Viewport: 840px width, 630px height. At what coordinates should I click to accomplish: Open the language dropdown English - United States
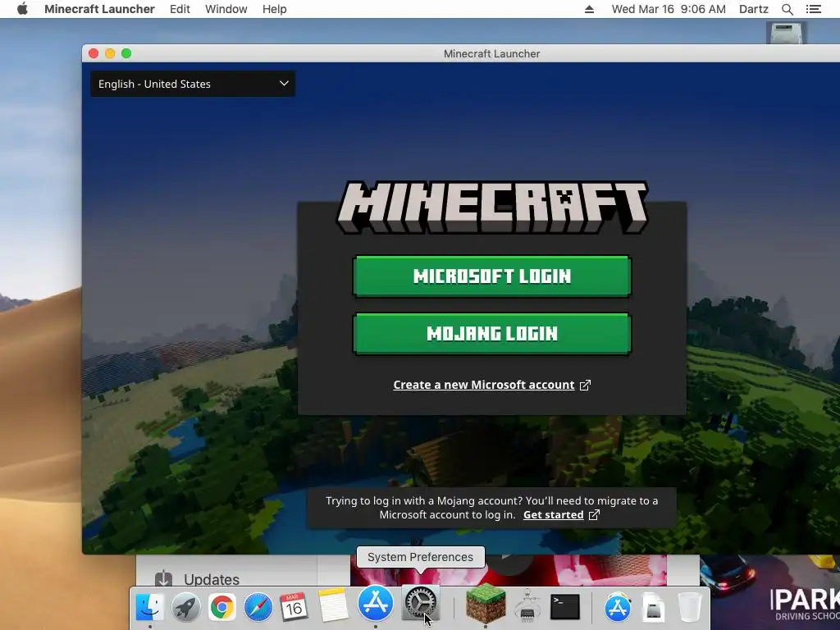pos(193,84)
